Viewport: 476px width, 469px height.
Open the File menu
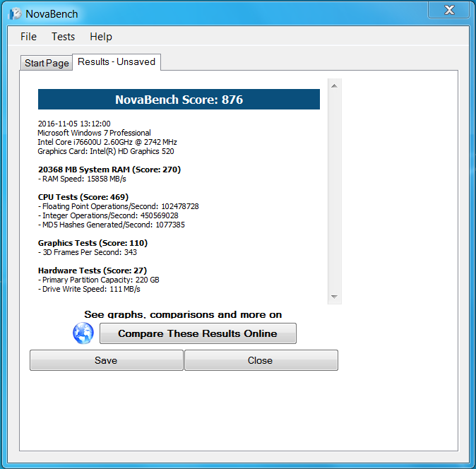(x=28, y=37)
